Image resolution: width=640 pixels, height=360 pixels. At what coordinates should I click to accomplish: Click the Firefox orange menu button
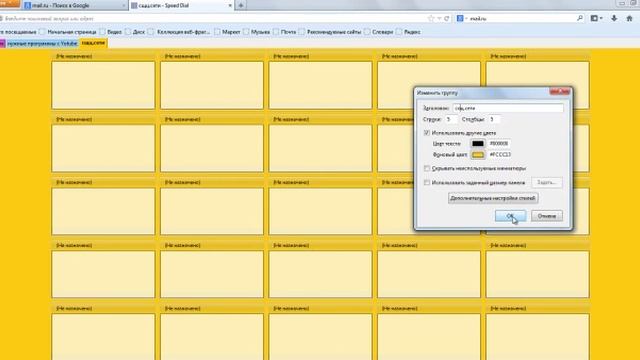point(10,4)
